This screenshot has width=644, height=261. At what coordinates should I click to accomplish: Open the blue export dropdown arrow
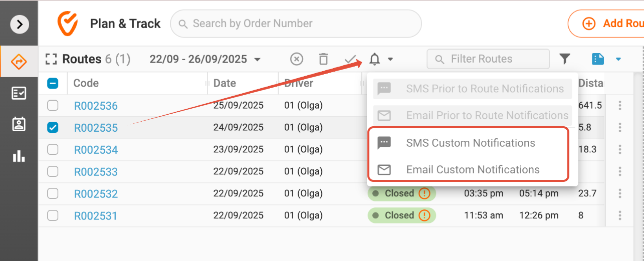tap(618, 59)
